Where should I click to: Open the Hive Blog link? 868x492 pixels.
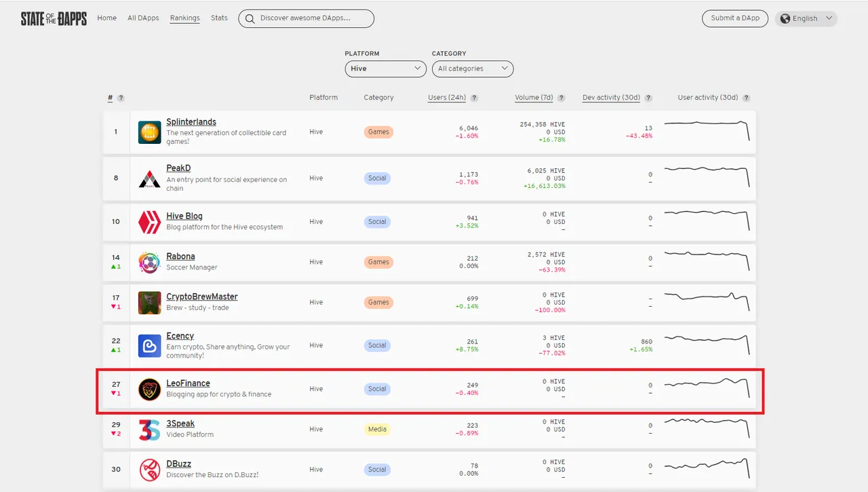pos(184,216)
